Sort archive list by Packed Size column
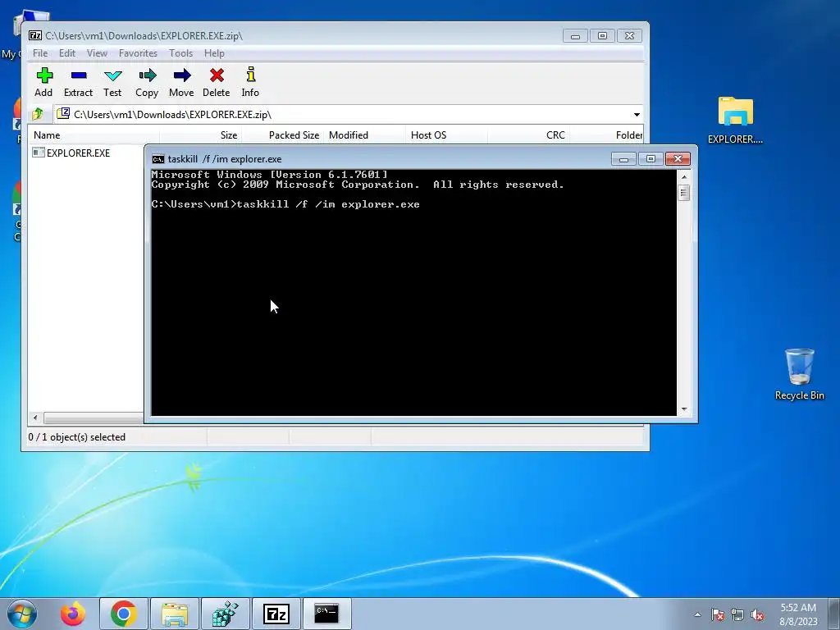Image resolution: width=840 pixels, height=630 pixels. tap(283, 135)
